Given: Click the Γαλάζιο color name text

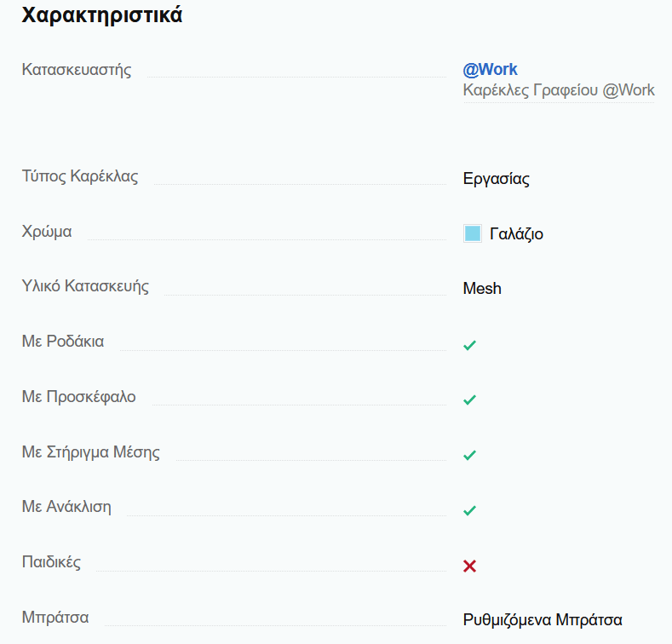Looking at the screenshot, I should click(516, 234).
